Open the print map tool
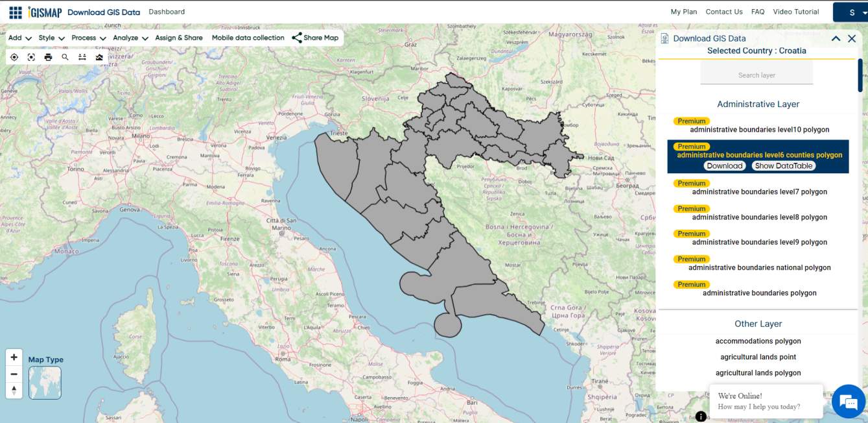This screenshot has width=868, height=423. 48,56
